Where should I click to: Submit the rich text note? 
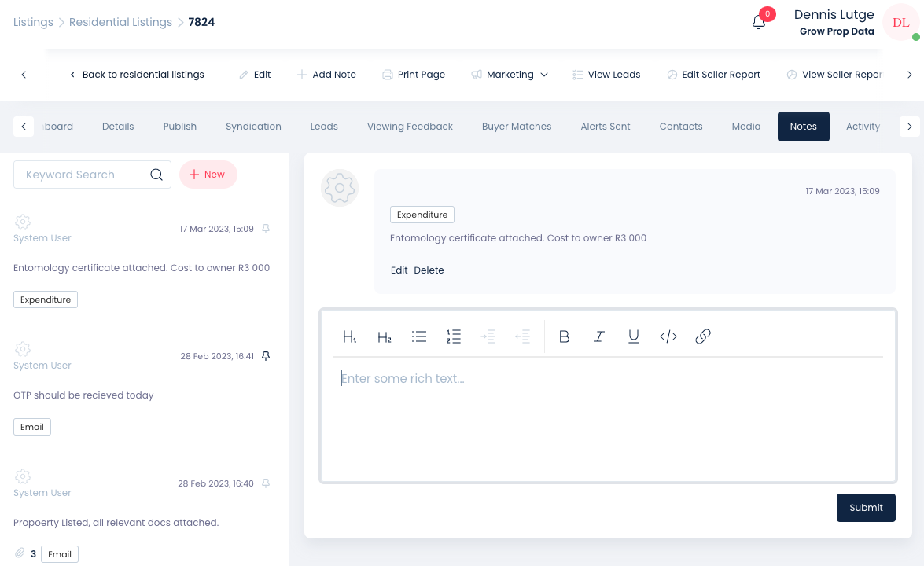point(866,508)
